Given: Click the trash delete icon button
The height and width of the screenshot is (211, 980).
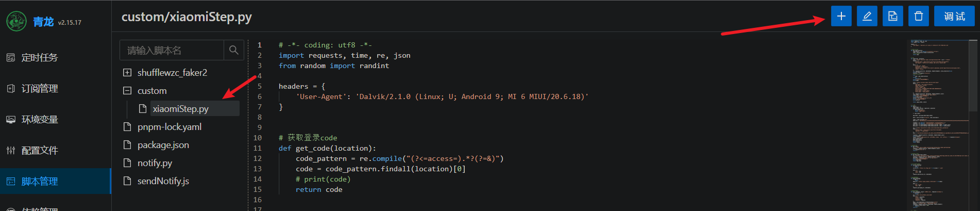Looking at the screenshot, I should pyautogui.click(x=918, y=16).
